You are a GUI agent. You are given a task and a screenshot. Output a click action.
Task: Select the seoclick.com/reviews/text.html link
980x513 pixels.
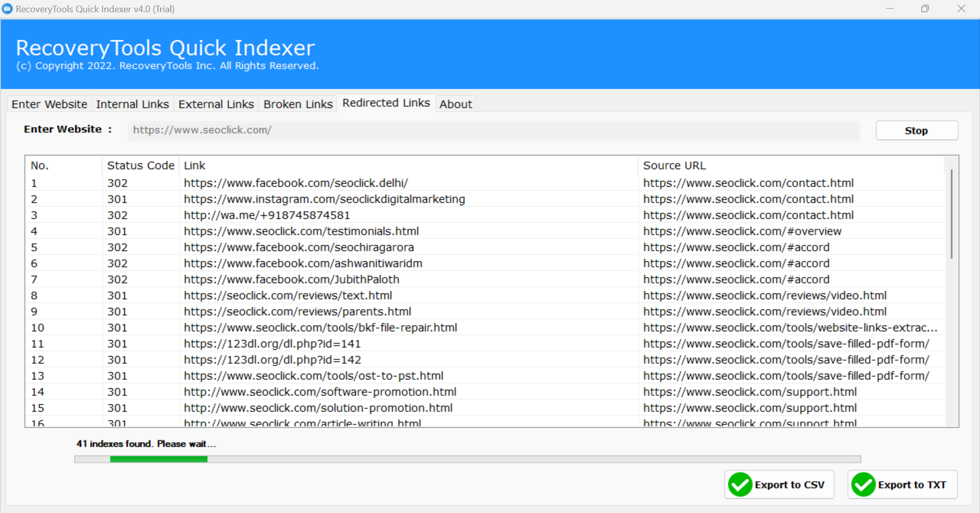(288, 296)
